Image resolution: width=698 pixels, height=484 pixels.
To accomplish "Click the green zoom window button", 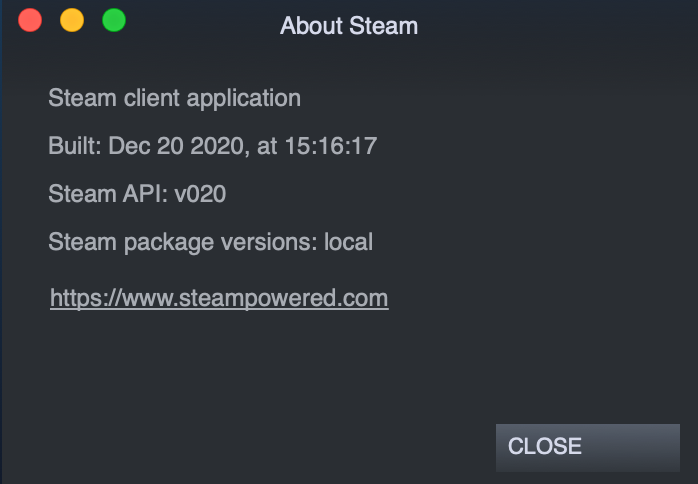I will (x=114, y=20).
